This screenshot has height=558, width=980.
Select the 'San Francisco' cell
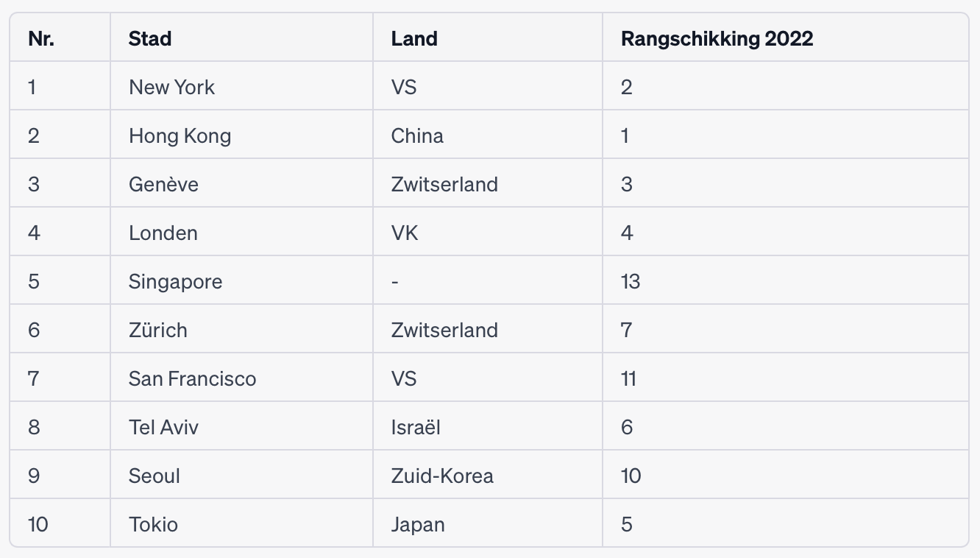point(192,378)
